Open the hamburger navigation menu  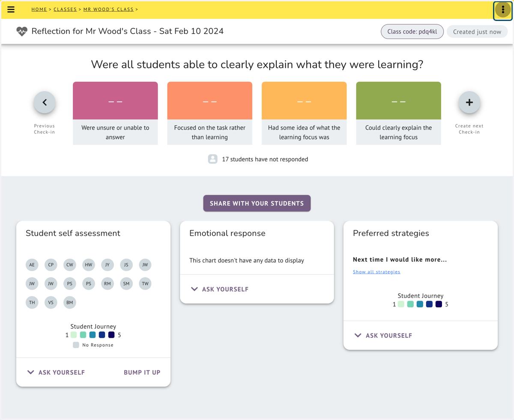pyautogui.click(x=11, y=9)
